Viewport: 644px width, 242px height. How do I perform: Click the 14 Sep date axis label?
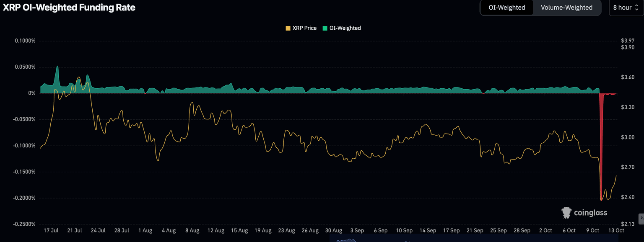click(428, 231)
